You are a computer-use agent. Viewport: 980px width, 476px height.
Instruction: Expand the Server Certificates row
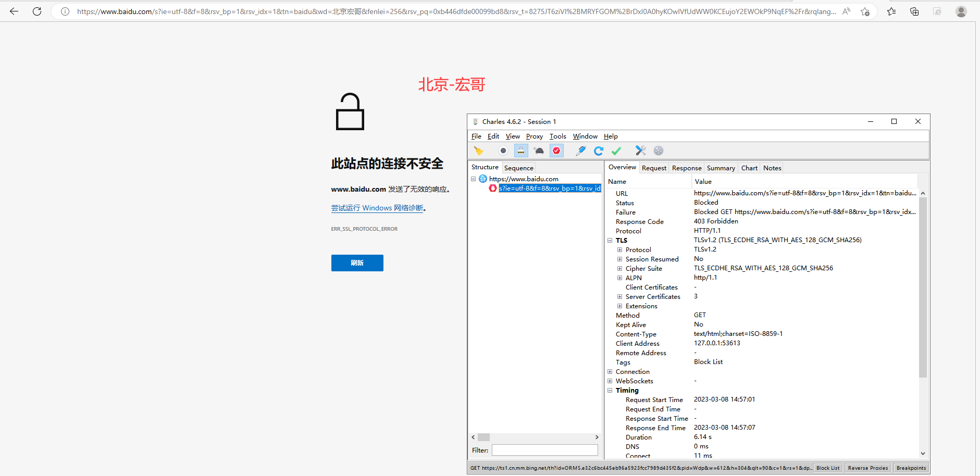click(x=620, y=297)
